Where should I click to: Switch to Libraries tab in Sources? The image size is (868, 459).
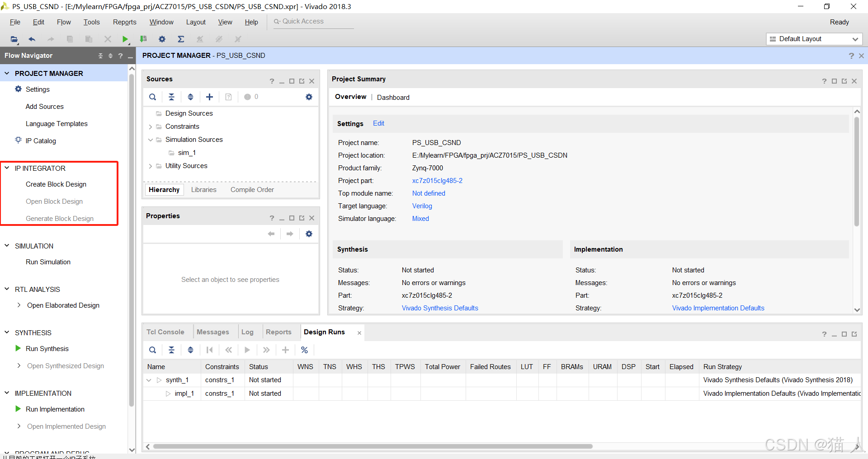pyautogui.click(x=204, y=190)
